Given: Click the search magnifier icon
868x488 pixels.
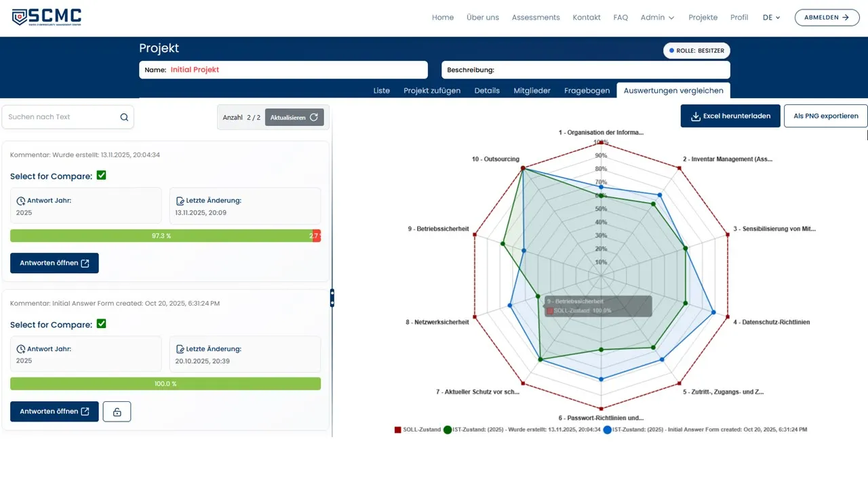Looking at the screenshot, I should 124,117.
